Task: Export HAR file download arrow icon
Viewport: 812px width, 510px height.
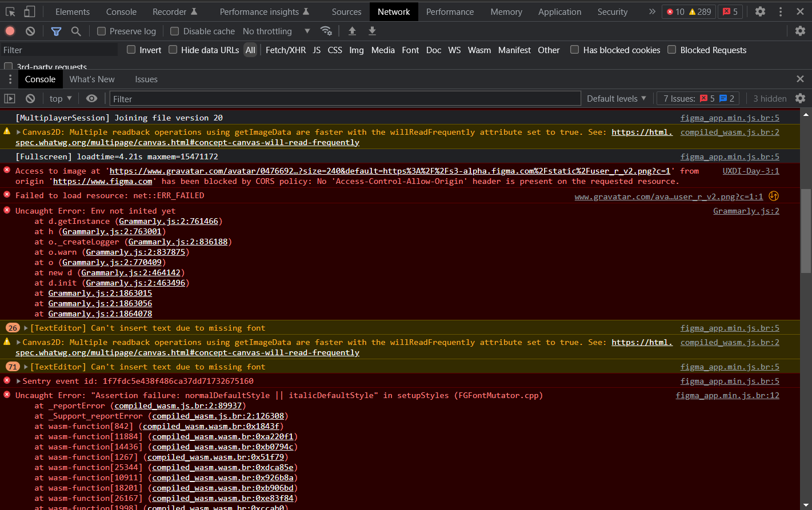Action: pos(372,31)
